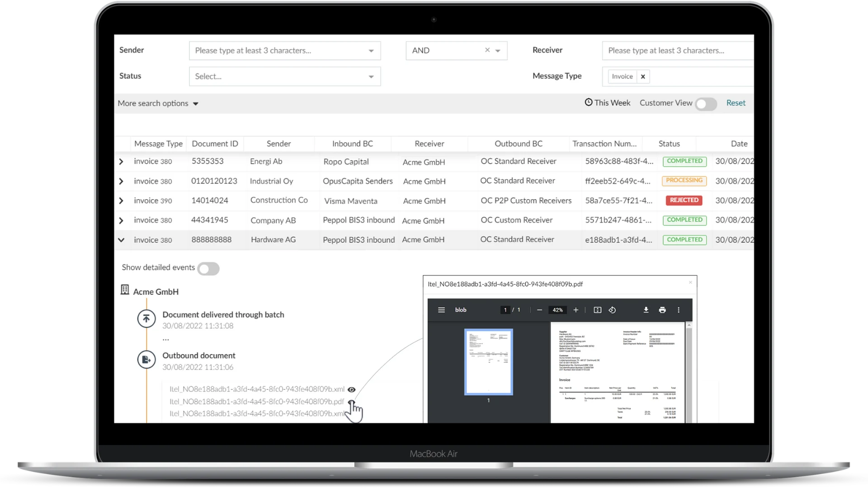
Task: Preview the XML file with the eye icon
Action: click(x=352, y=389)
